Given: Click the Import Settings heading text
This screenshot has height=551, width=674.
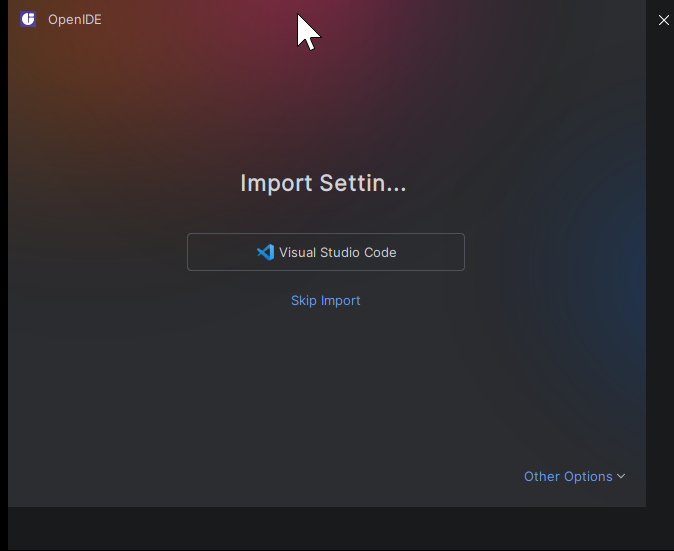Looking at the screenshot, I should pyautogui.click(x=323, y=183).
